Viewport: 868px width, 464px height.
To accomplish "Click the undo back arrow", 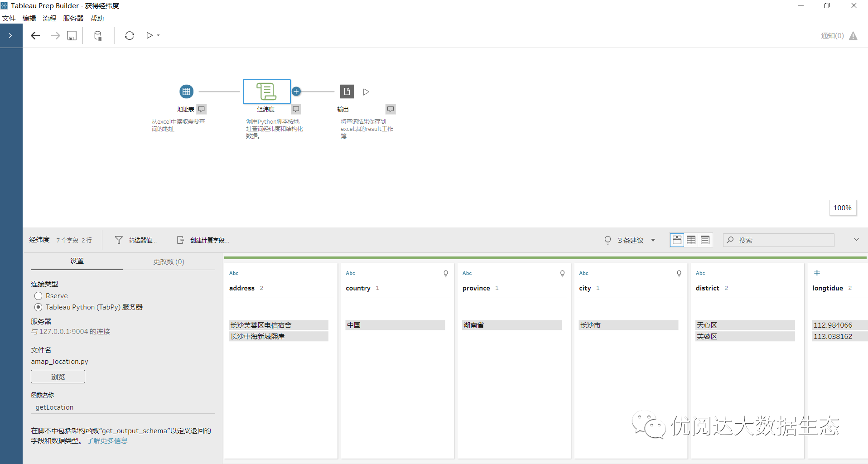I will (35, 35).
